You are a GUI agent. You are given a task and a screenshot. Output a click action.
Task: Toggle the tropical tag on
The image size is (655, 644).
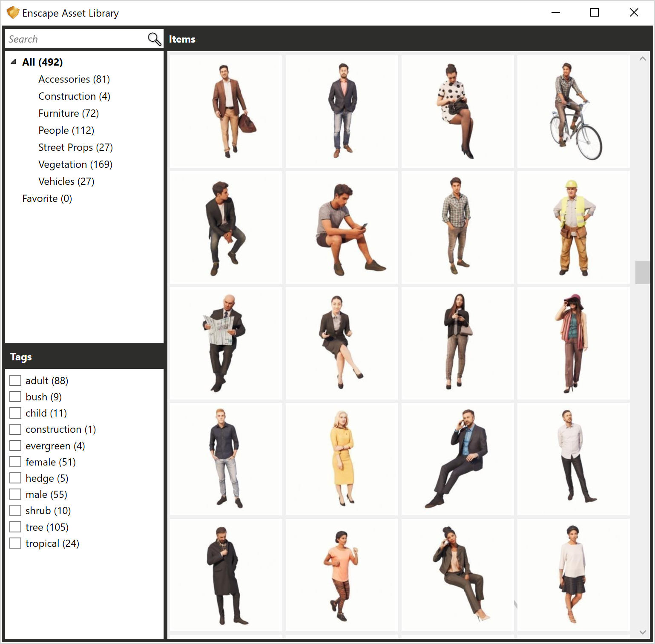click(15, 543)
